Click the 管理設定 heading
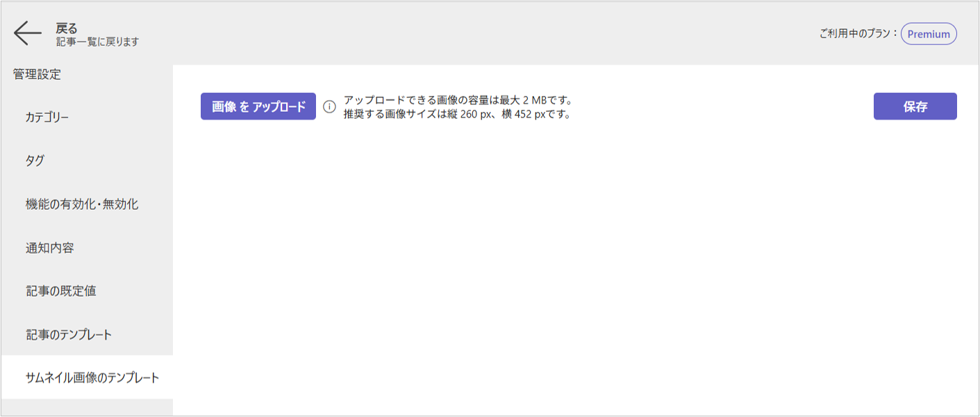 [37, 74]
